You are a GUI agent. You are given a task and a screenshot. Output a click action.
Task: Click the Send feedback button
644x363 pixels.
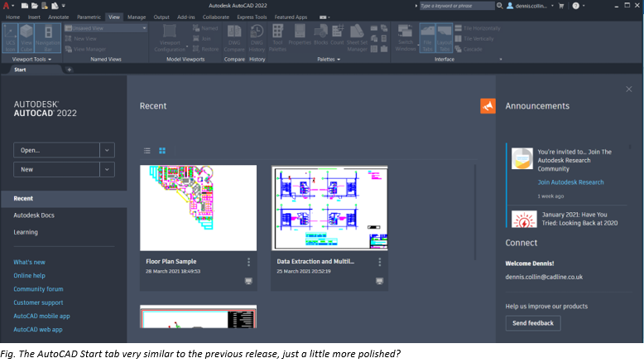point(533,323)
